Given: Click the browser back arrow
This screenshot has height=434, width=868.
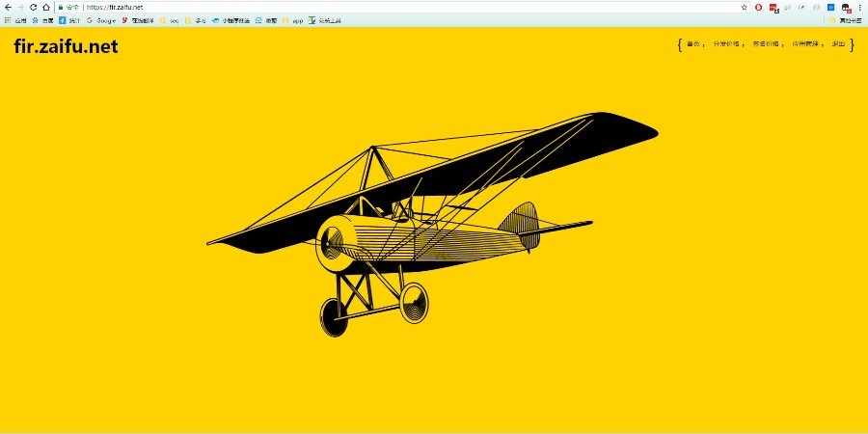Looking at the screenshot, I should point(8,7).
